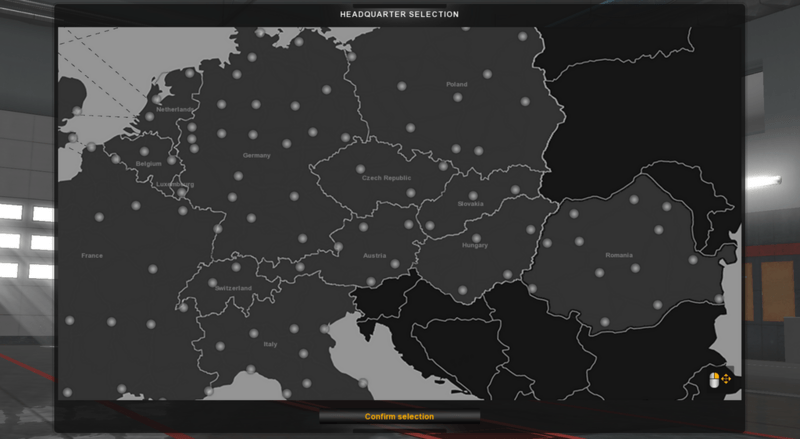Image resolution: width=800 pixels, height=439 pixels.
Task: Click the white mouse right-button hint icon
Action: coord(714,380)
